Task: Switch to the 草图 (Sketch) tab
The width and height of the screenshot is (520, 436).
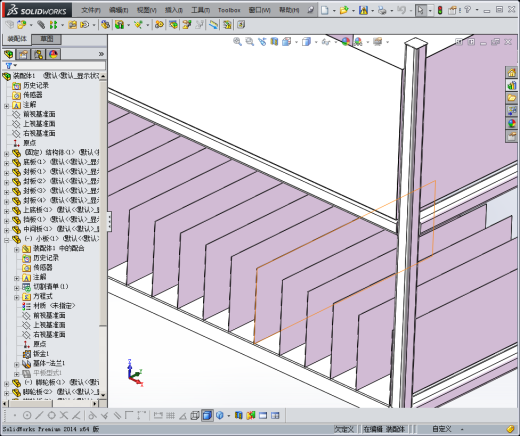Action: pyautogui.click(x=47, y=39)
